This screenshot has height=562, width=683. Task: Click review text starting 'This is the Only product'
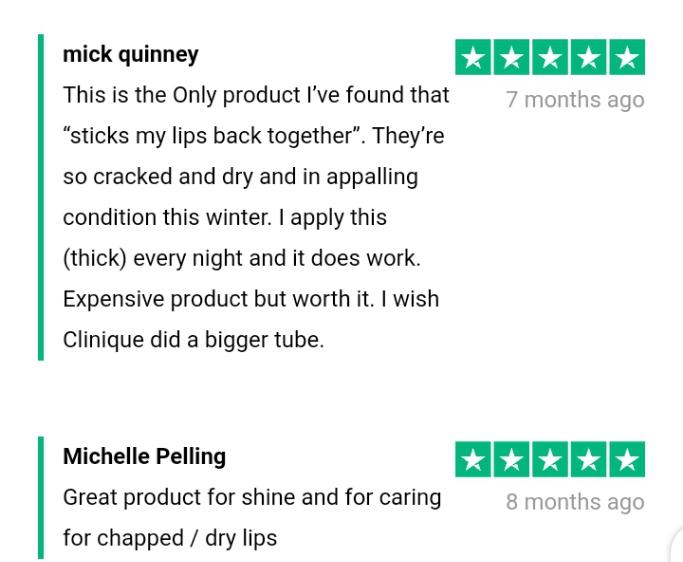[x=256, y=217]
